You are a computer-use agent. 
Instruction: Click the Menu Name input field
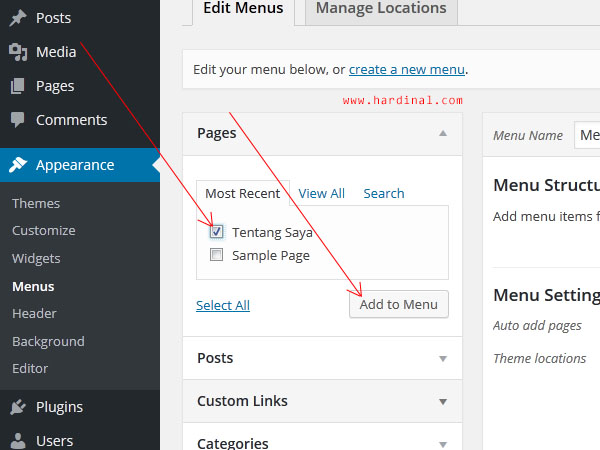[x=587, y=135]
